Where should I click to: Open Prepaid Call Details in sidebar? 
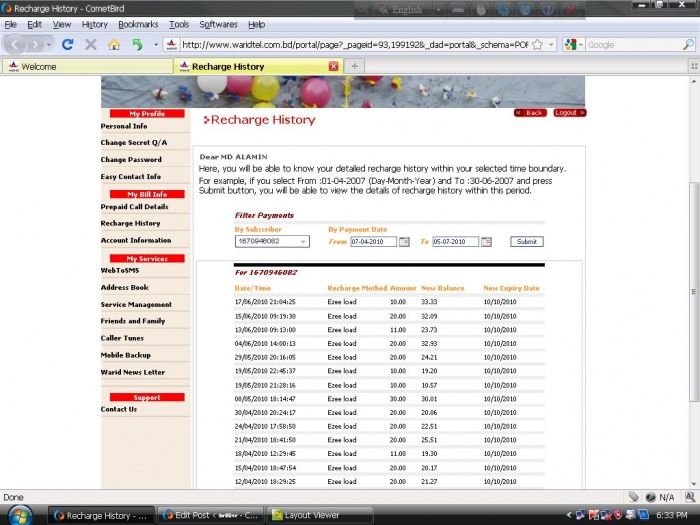coord(134,207)
